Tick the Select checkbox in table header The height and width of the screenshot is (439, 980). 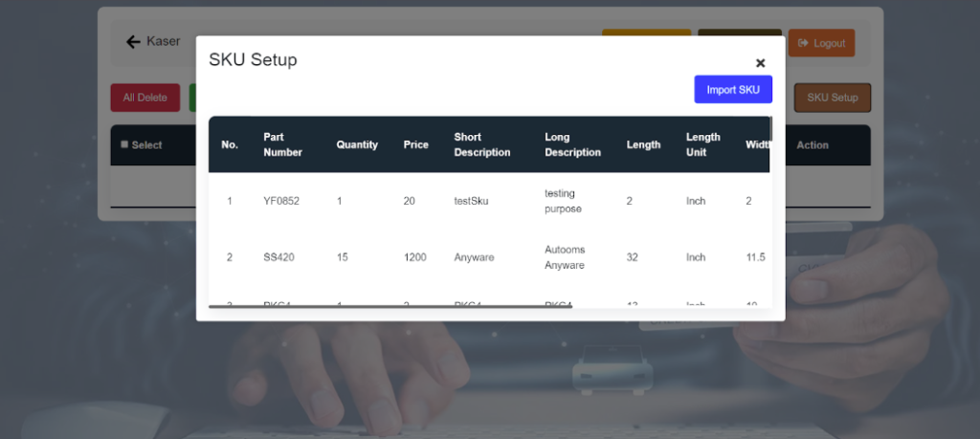124,144
